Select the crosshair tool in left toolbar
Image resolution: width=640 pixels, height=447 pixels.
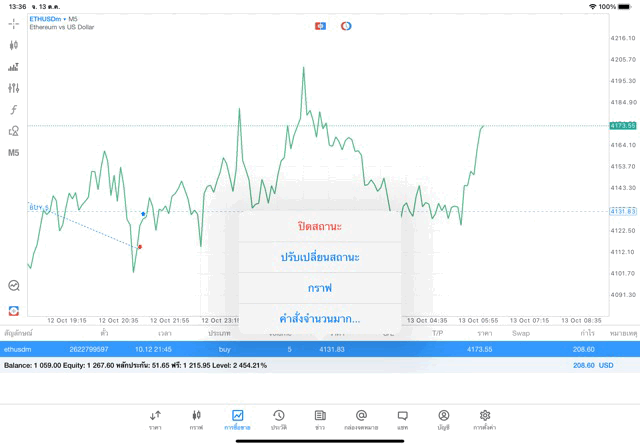(14, 23)
